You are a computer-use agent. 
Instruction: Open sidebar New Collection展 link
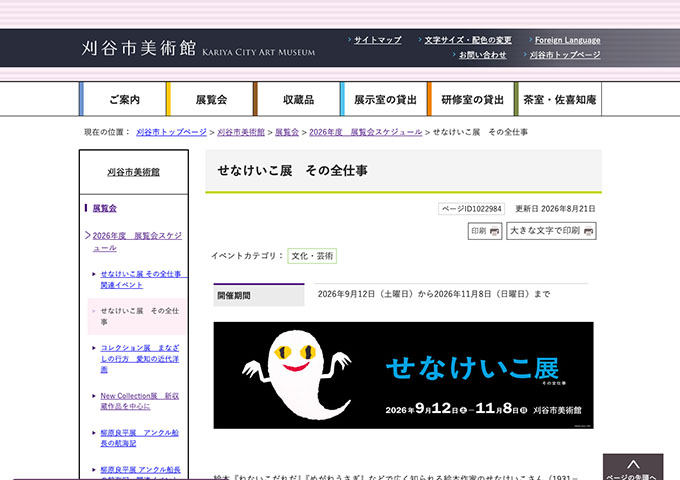coord(140,401)
